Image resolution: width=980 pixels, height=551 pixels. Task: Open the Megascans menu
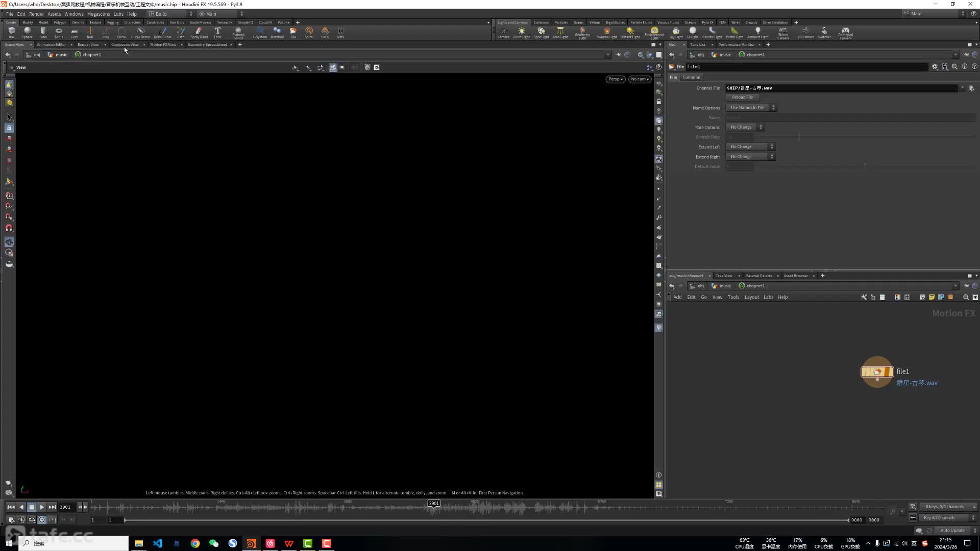pyautogui.click(x=99, y=14)
